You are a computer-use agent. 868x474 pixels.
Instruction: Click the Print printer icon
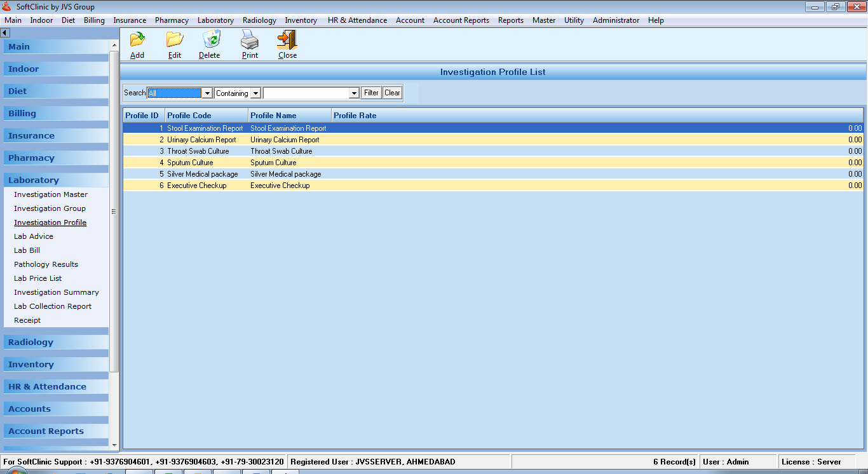(250, 40)
